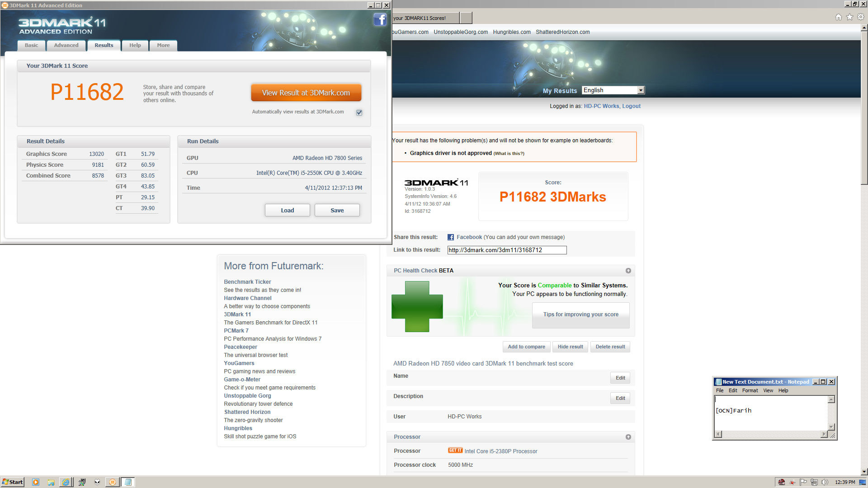Screen dimensions: 868x488
Task: Click the favorites star icon
Action: (849, 17)
